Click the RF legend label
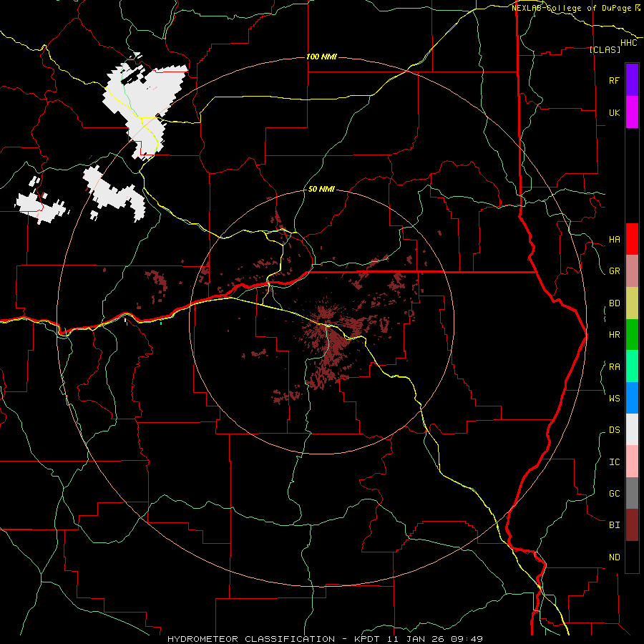Image resolution: width=644 pixels, height=644 pixels. [614, 80]
